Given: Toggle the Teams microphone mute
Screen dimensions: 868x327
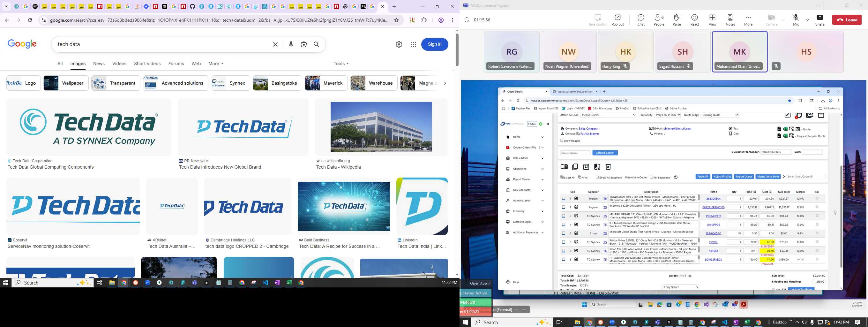Looking at the screenshot, I should 796,20.
